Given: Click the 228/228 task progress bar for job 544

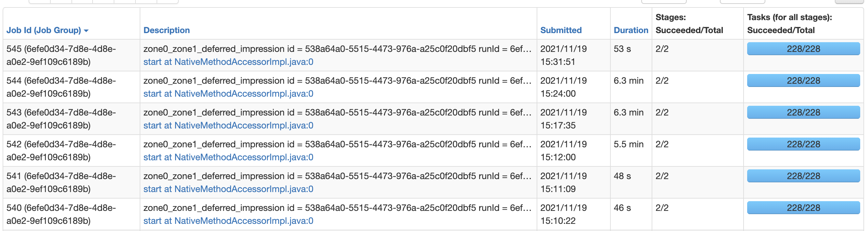Looking at the screenshot, I should (x=803, y=80).
